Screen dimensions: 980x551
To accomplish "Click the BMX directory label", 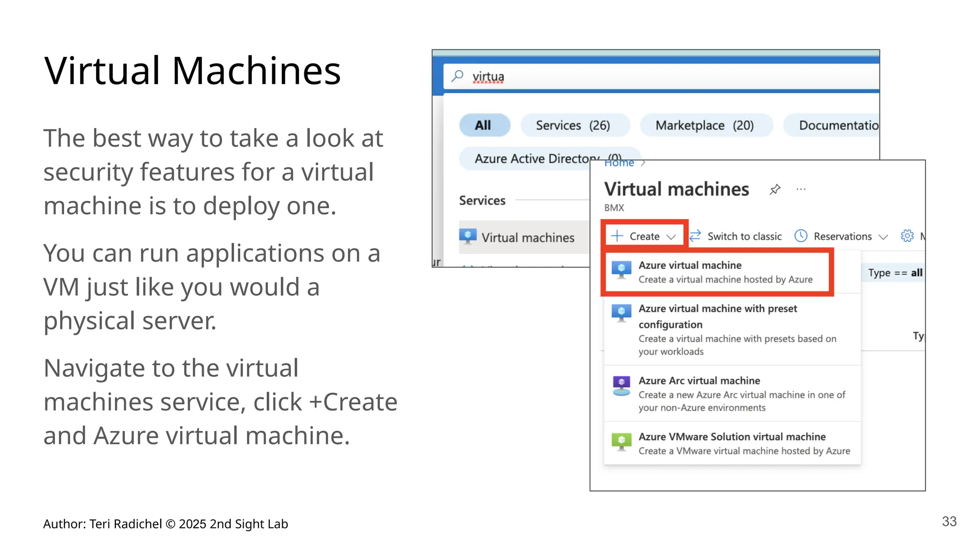I will pos(614,208).
